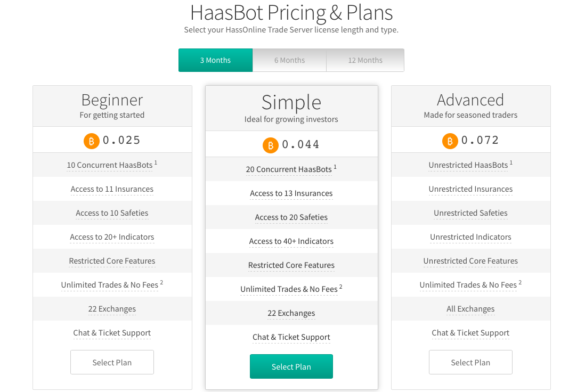
Task: Choose the 12 Months license length
Action: tap(365, 60)
